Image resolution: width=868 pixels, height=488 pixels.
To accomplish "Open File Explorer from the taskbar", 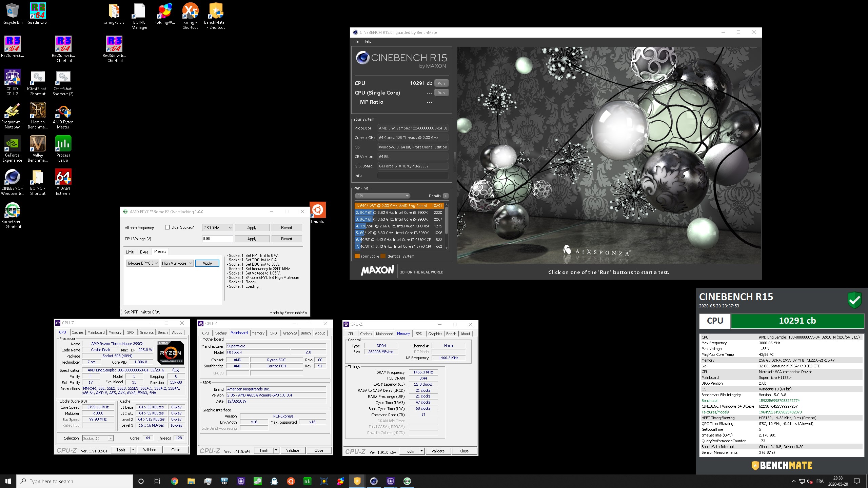I will click(x=191, y=481).
